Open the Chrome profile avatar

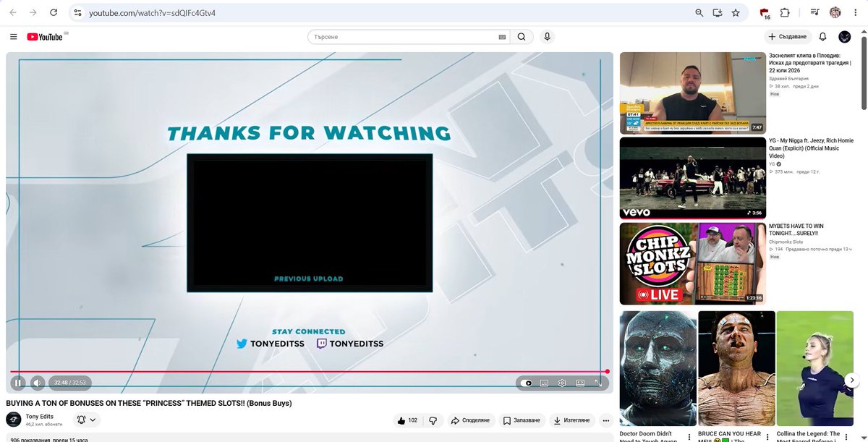[835, 13]
